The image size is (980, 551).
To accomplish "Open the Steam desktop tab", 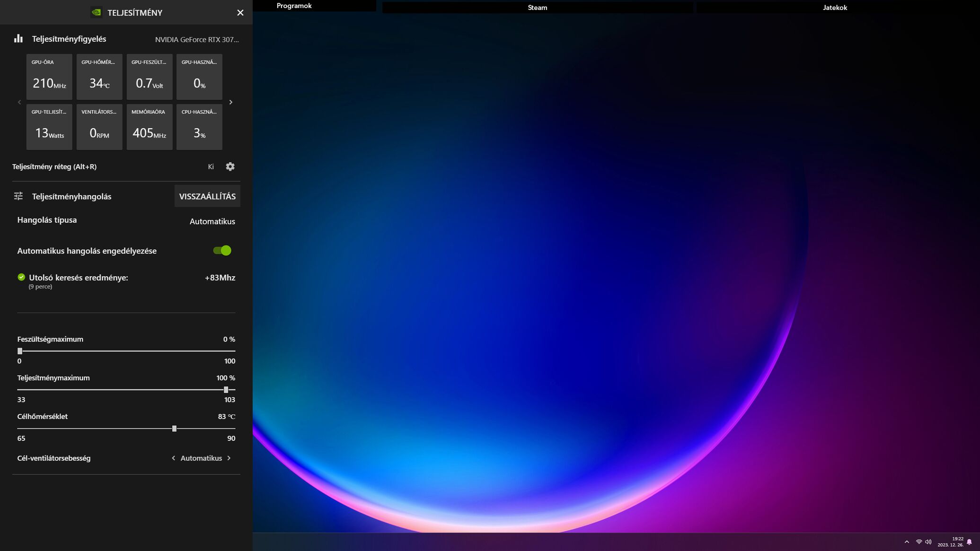I will [x=537, y=8].
